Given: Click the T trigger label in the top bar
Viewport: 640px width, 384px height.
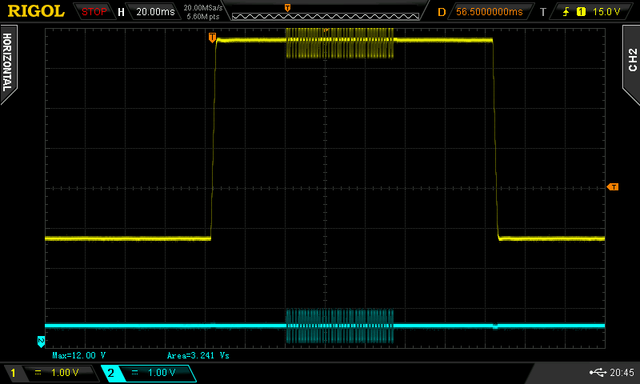Looking at the screenshot, I should click(x=543, y=12).
